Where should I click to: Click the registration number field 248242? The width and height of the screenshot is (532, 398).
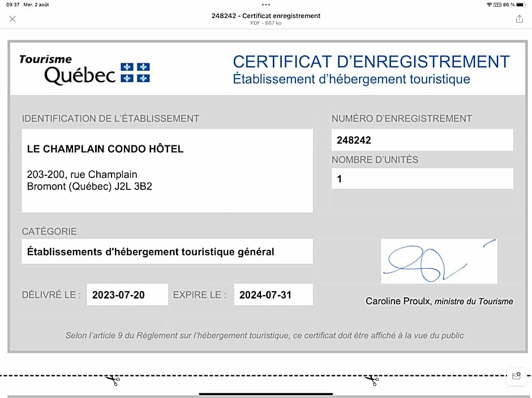tap(422, 140)
